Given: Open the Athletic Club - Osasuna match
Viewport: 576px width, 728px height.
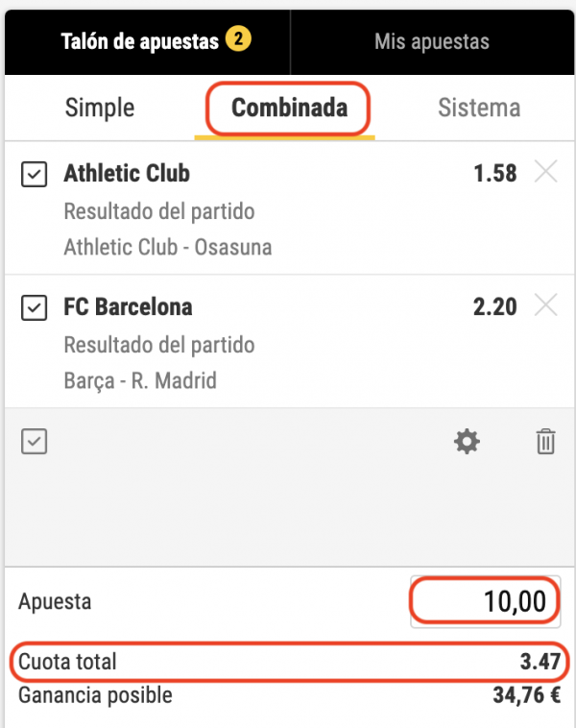Looking at the screenshot, I should click(167, 247).
